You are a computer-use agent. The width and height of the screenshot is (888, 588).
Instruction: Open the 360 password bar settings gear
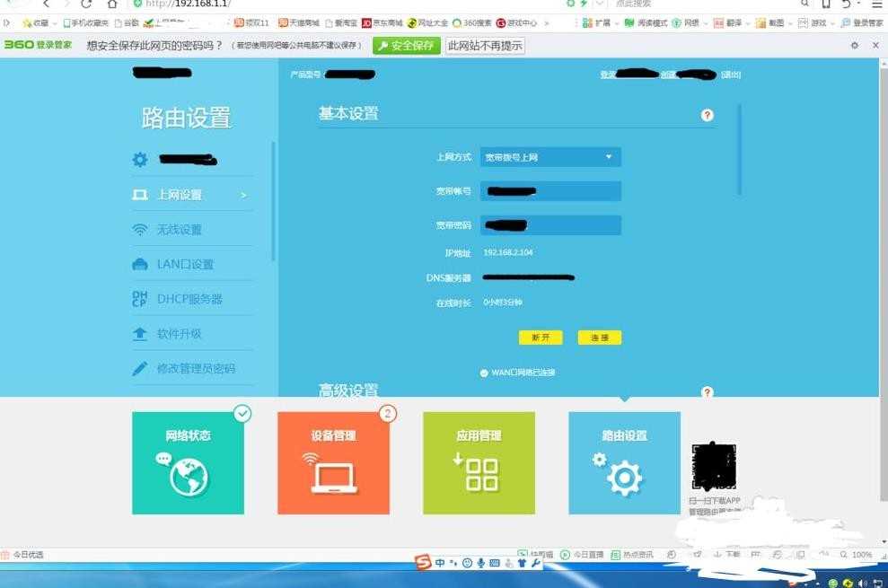pyautogui.click(x=855, y=45)
